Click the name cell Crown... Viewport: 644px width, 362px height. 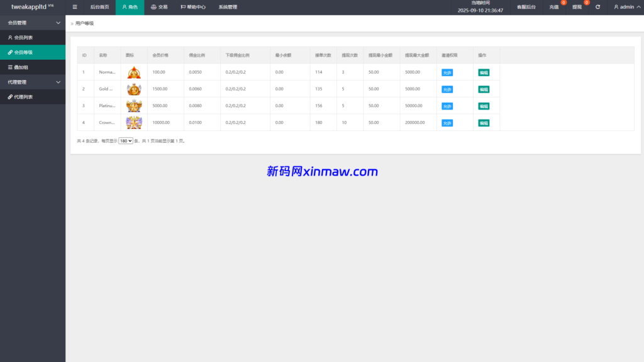coord(107,123)
